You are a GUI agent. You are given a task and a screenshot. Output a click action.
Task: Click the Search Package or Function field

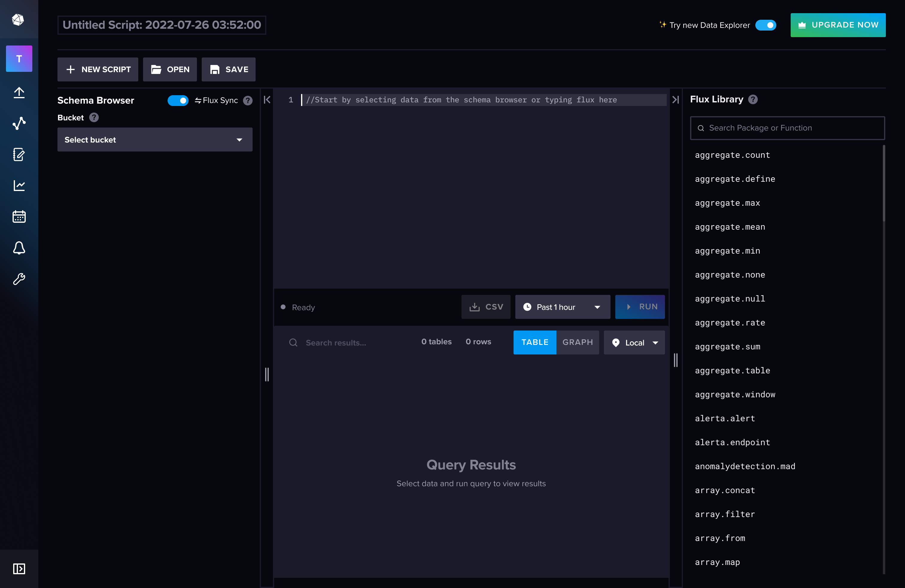(787, 128)
